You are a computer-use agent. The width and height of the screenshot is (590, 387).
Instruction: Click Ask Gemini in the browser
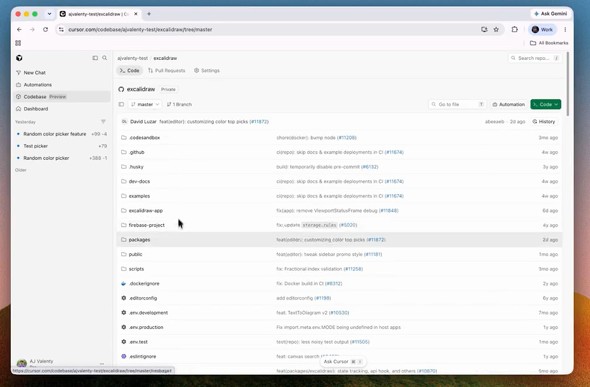point(550,14)
